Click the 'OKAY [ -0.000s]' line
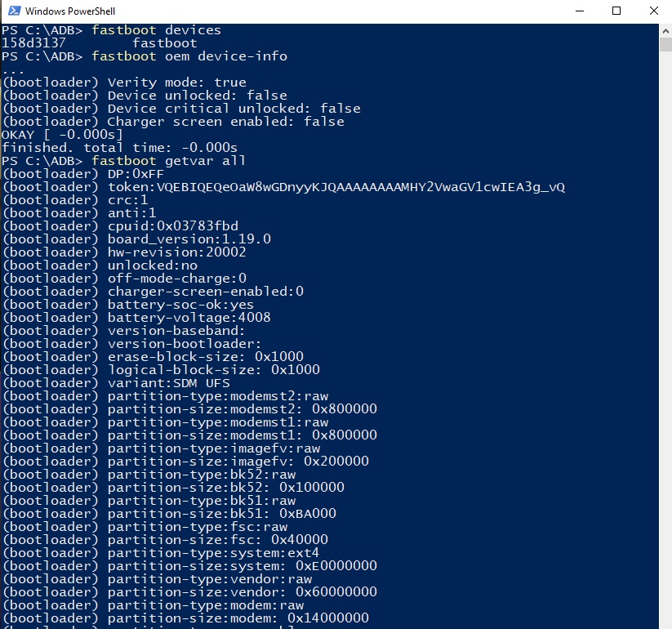 [63, 135]
